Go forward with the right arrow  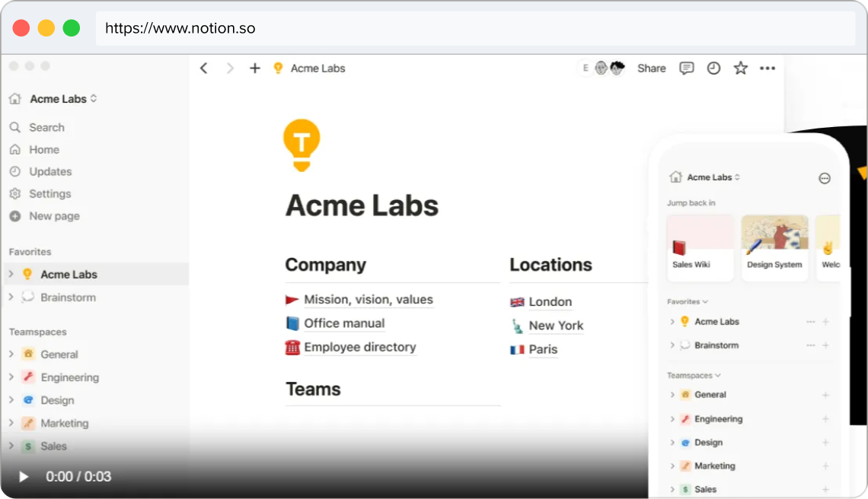pyautogui.click(x=230, y=68)
